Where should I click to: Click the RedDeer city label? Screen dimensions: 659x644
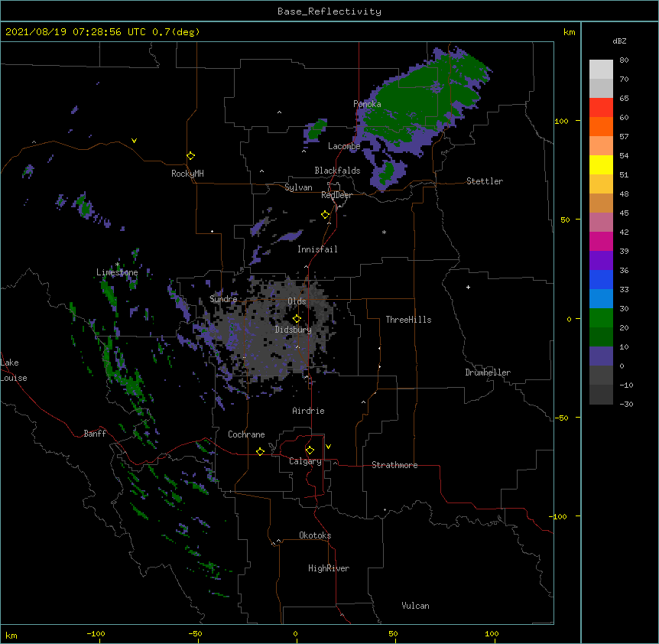pyautogui.click(x=336, y=195)
